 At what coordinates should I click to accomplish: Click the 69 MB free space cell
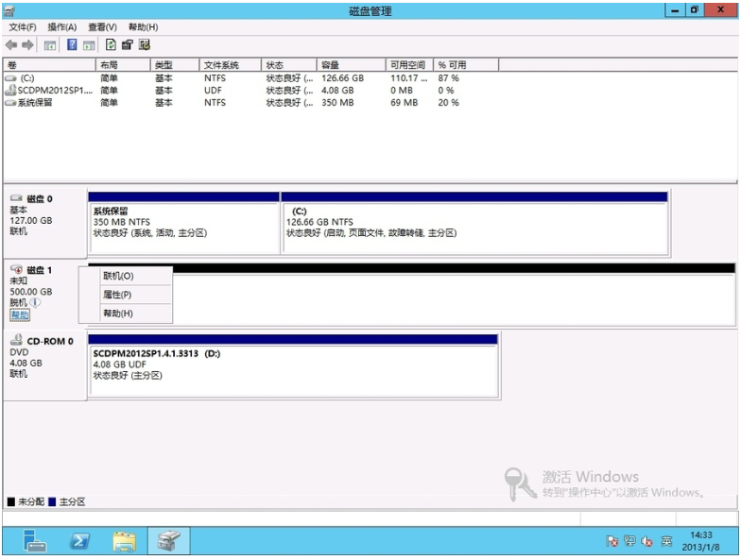(405, 102)
